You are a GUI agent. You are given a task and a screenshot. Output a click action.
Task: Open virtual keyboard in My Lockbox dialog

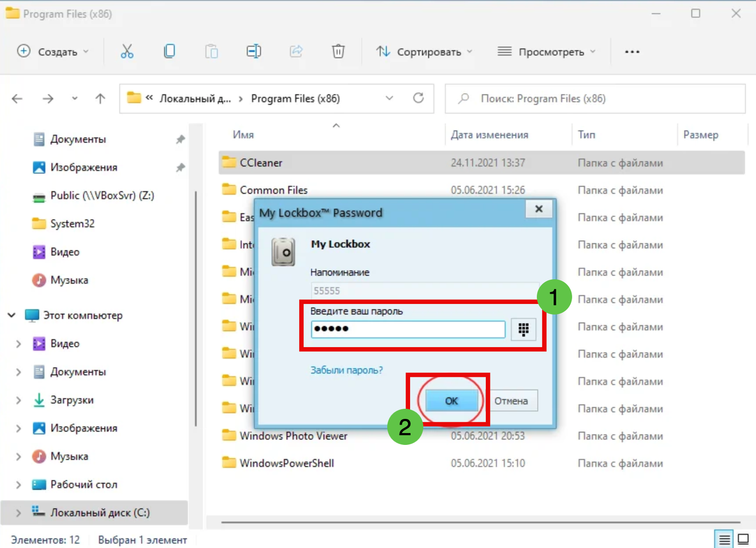(523, 329)
